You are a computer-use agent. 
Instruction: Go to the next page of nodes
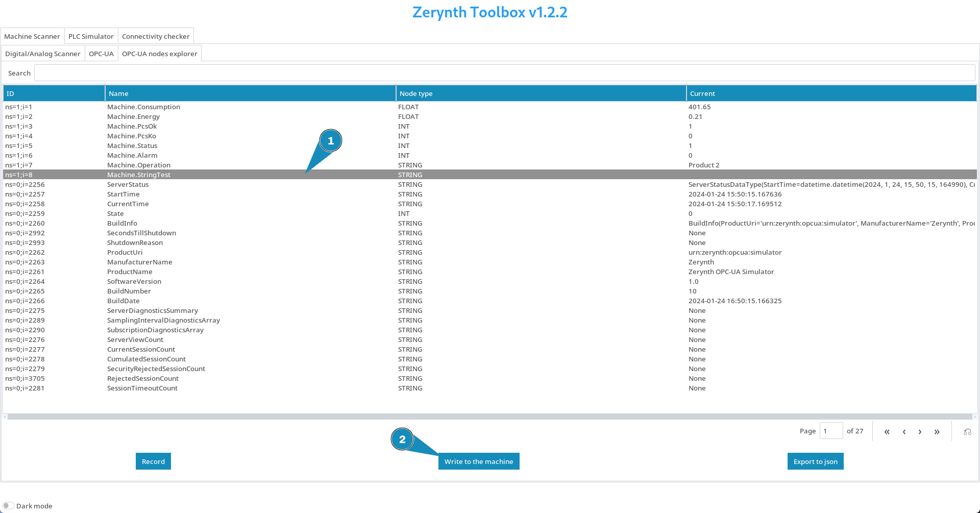click(x=920, y=431)
